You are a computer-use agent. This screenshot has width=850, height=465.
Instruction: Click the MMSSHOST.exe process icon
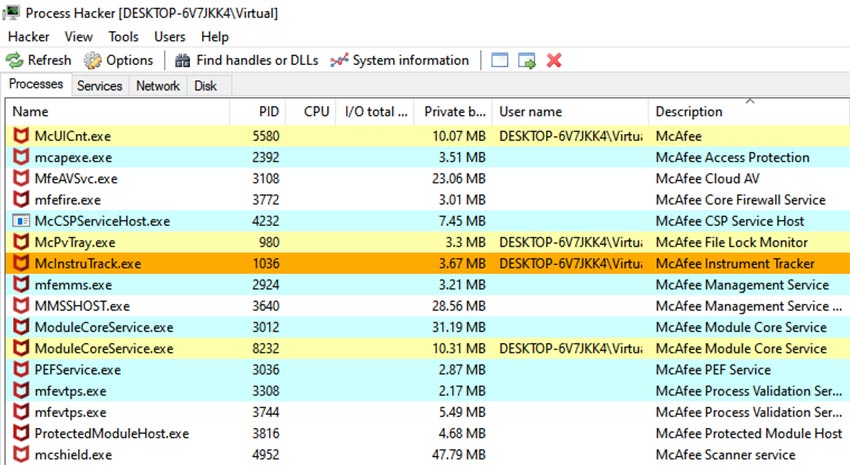click(x=21, y=306)
